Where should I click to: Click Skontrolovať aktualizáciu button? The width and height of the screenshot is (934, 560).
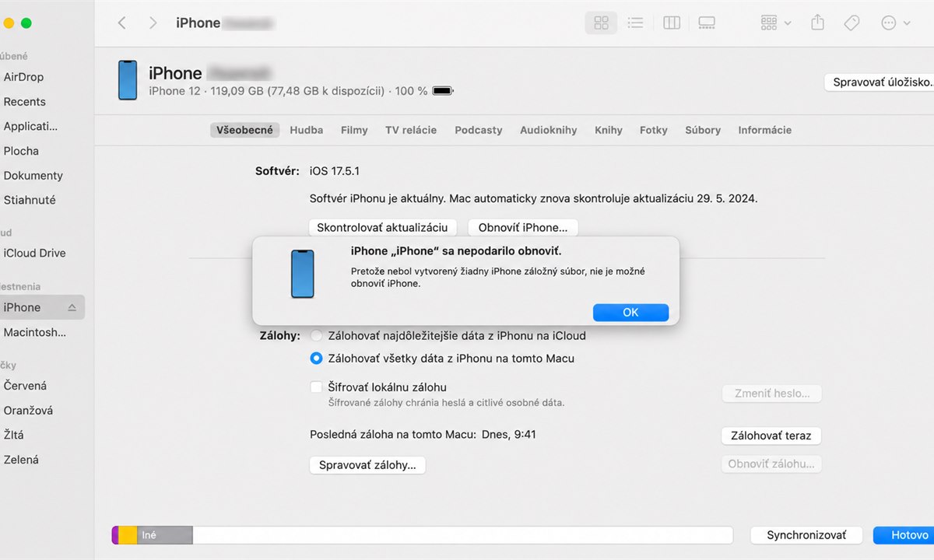point(382,228)
